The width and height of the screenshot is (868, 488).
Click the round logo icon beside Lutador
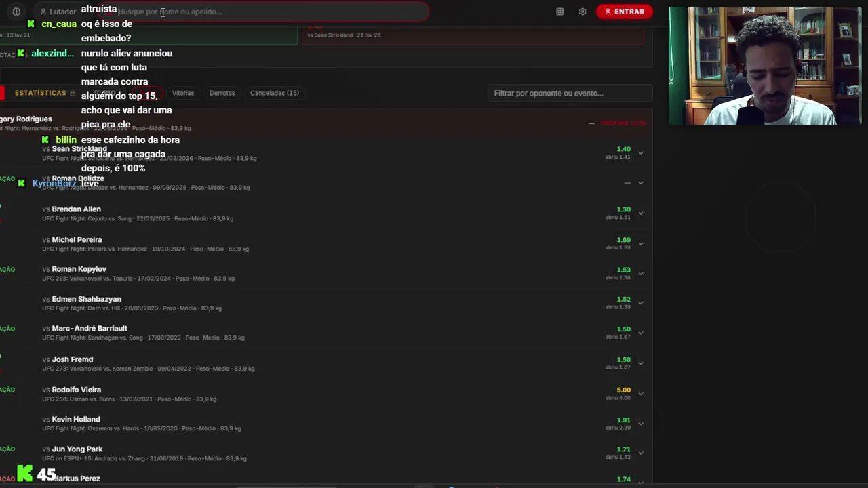click(16, 12)
